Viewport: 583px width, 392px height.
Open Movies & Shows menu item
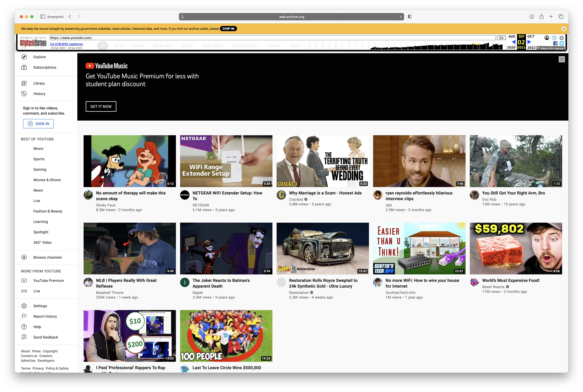[47, 180]
